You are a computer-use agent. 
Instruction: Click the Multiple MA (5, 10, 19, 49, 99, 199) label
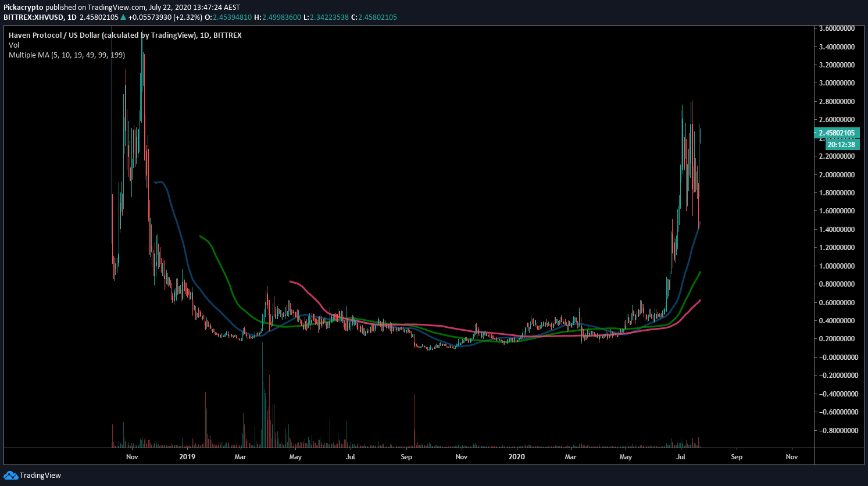67,55
